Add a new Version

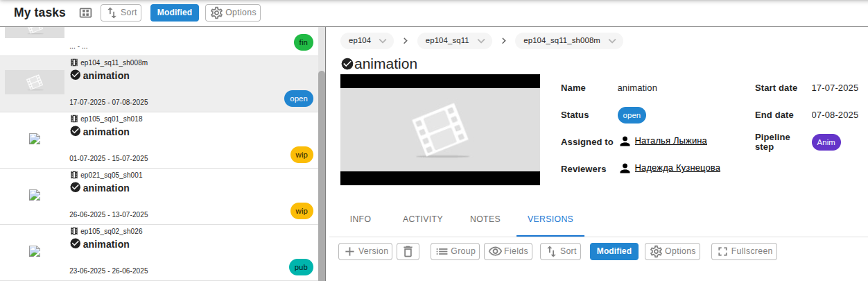point(365,251)
